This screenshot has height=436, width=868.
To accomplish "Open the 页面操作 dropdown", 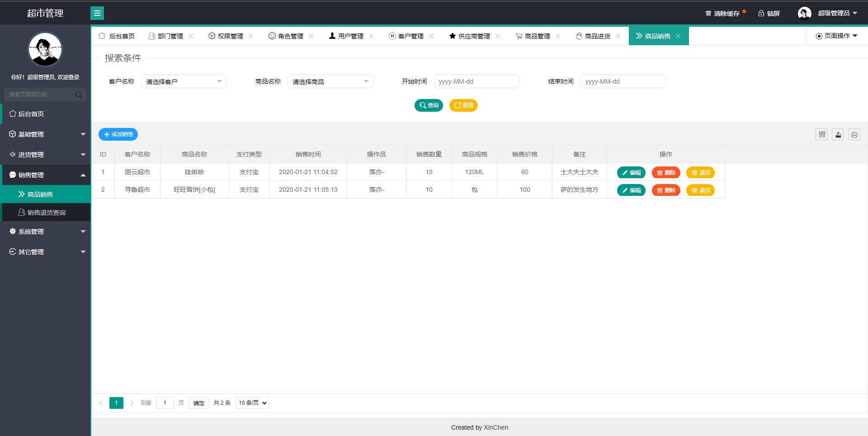I will [x=837, y=36].
